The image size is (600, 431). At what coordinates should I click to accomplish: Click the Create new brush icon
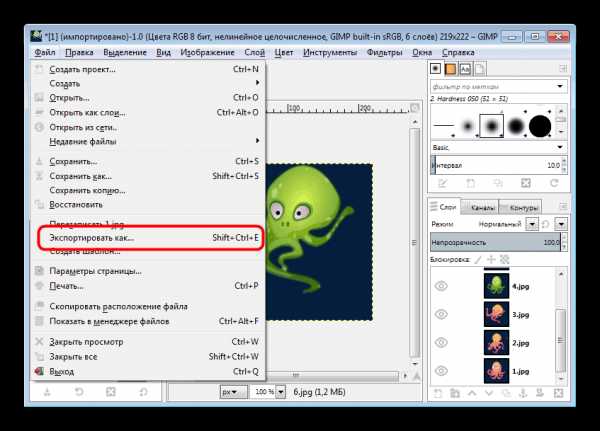click(x=470, y=183)
